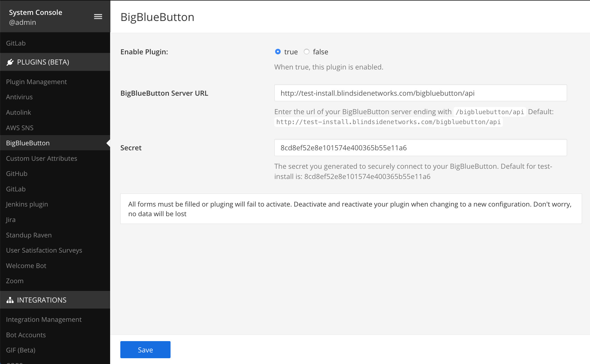Click the Secret input field
This screenshot has width=590, height=364.
420,148
